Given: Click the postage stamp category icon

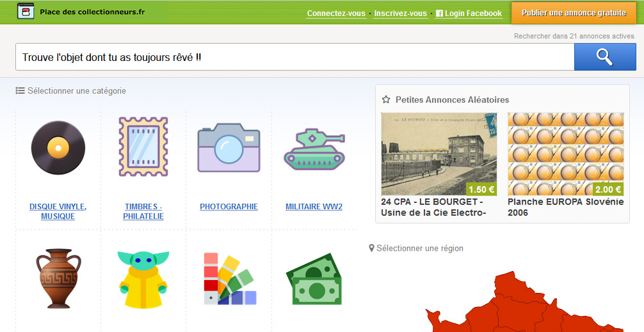Looking at the screenshot, I should coord(143,147).
